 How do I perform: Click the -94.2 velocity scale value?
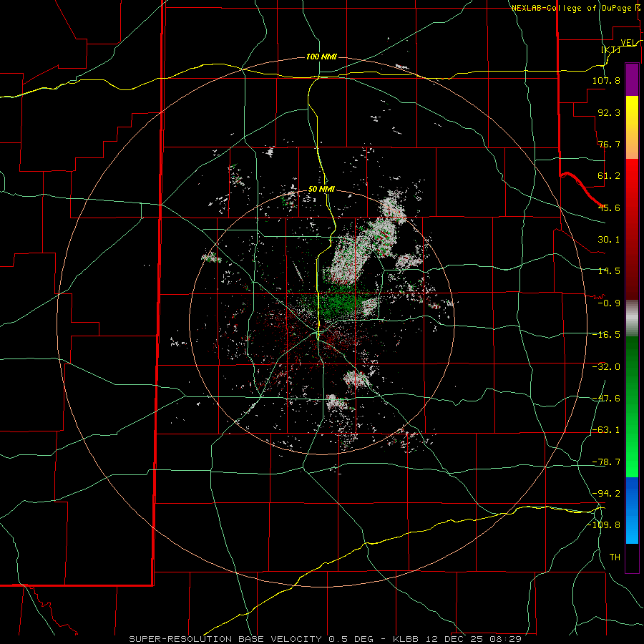click(606, 494)
